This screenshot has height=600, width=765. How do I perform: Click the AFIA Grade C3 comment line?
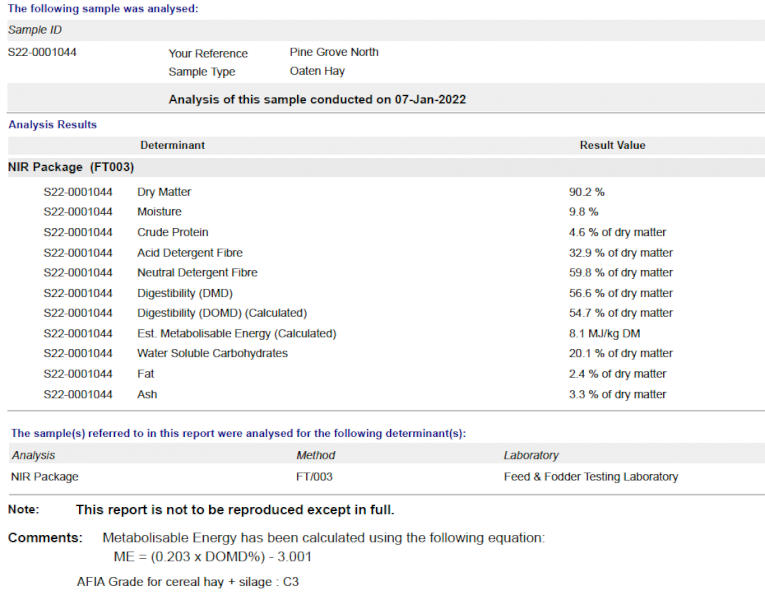(x=187, y=580)
